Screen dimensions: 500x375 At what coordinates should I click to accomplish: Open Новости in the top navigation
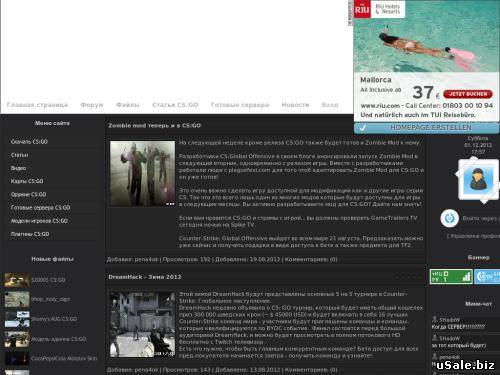point(295,105)
